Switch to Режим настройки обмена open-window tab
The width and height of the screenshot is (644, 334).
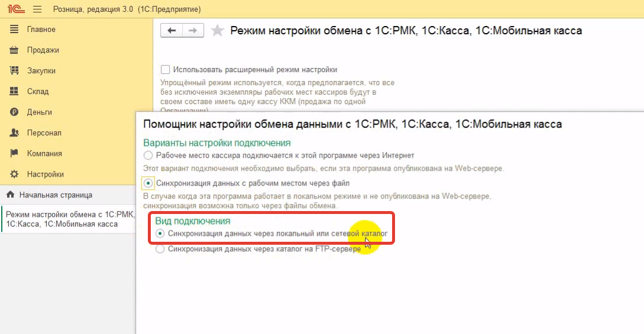tap(69, 219)
